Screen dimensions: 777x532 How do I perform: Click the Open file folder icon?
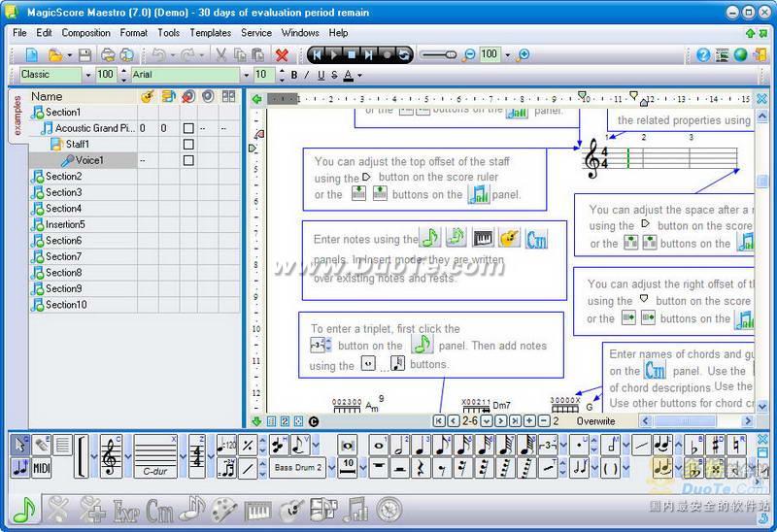click(x=55, y=54)
